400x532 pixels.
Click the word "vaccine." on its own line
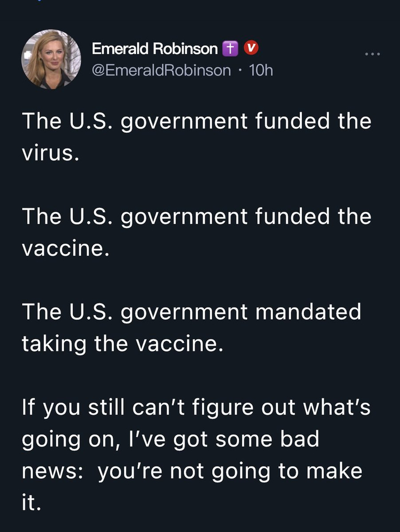(x=63, y=248)
